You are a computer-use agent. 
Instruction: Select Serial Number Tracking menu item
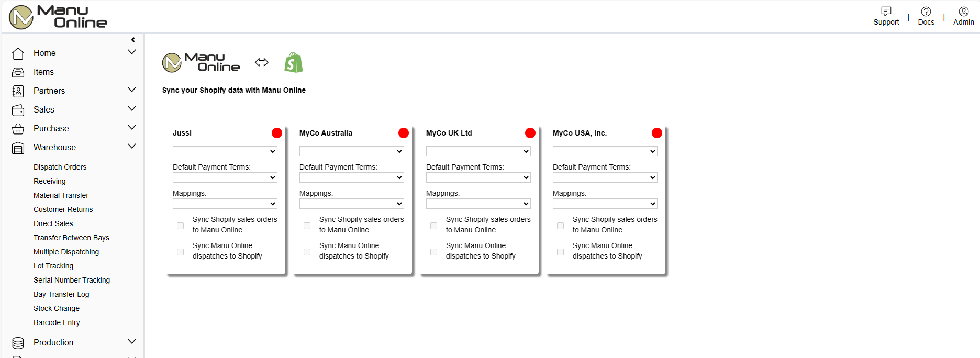tap(72, 280)
